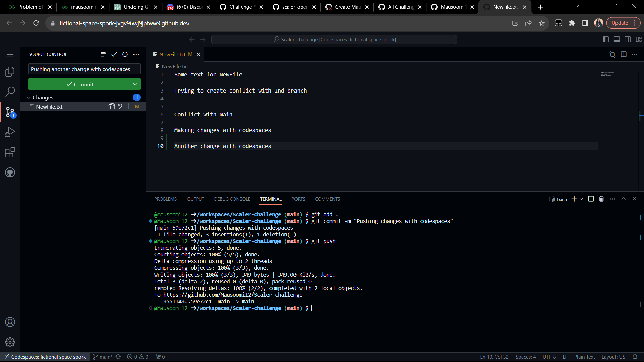This screenshot has height=362, width=644.
Task: Switch to the PROBLEMS tab
Action: pos(165,199)
